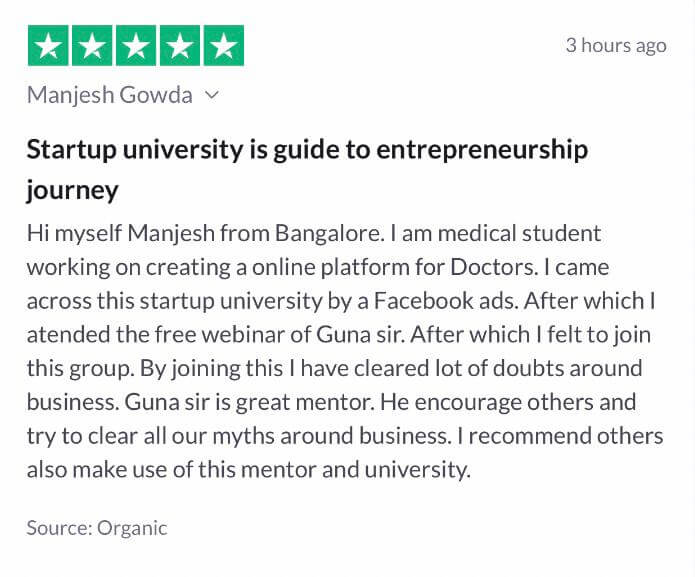
Task: Click the second green rating star
Action: coord(92,46)
